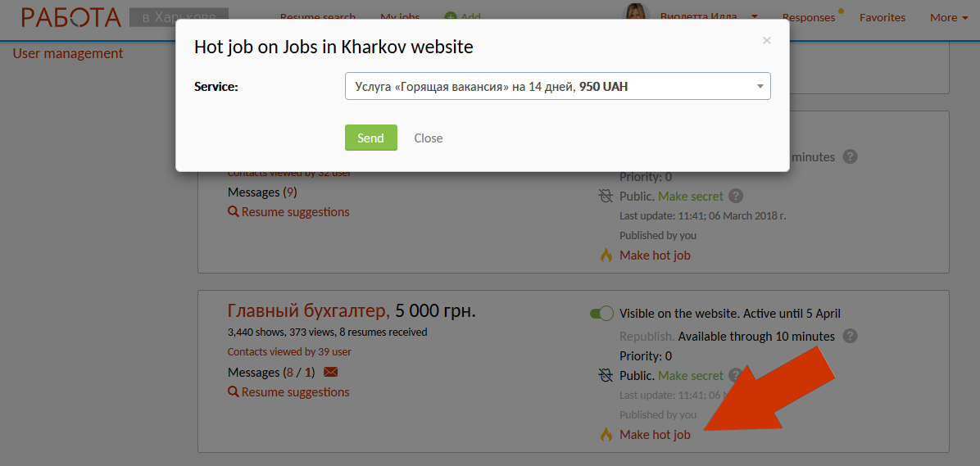Click public status icon in Главный бухгалтер card

(x=606, y=376)
